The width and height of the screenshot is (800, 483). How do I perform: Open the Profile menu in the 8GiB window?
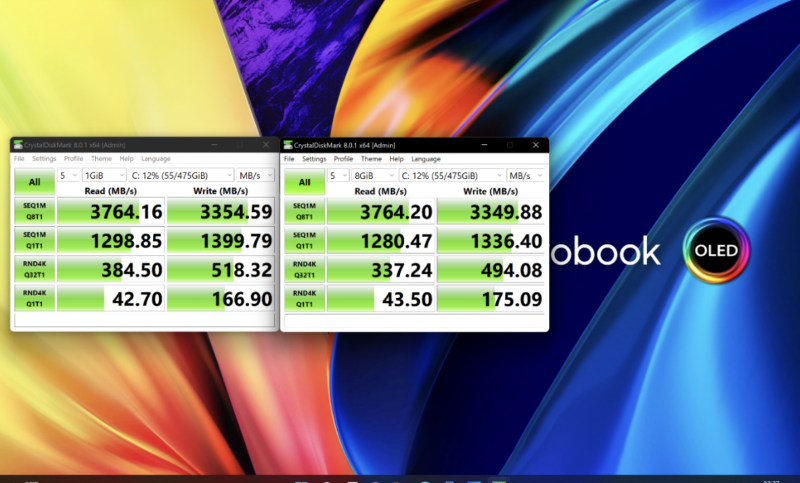pos(343,159)
